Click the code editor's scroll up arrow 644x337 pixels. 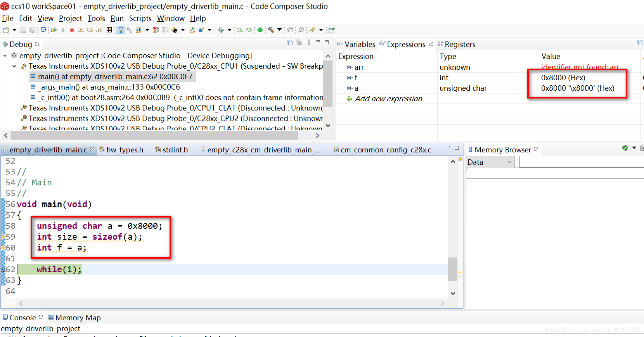pos(453,161)
